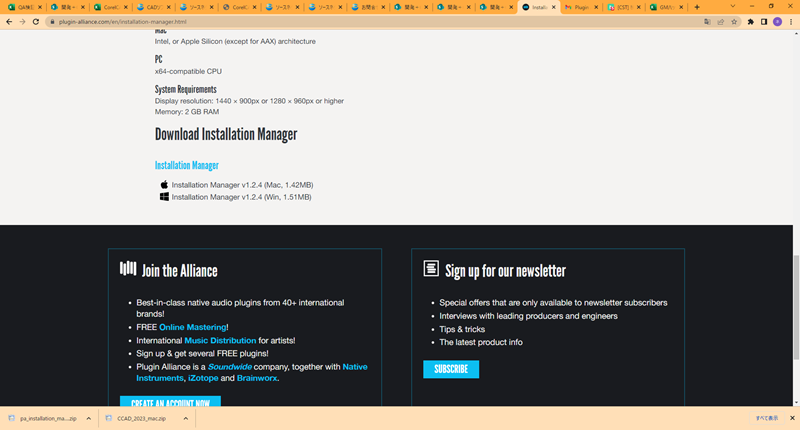Close the QA spreadsheet tab

click(40, 7)
